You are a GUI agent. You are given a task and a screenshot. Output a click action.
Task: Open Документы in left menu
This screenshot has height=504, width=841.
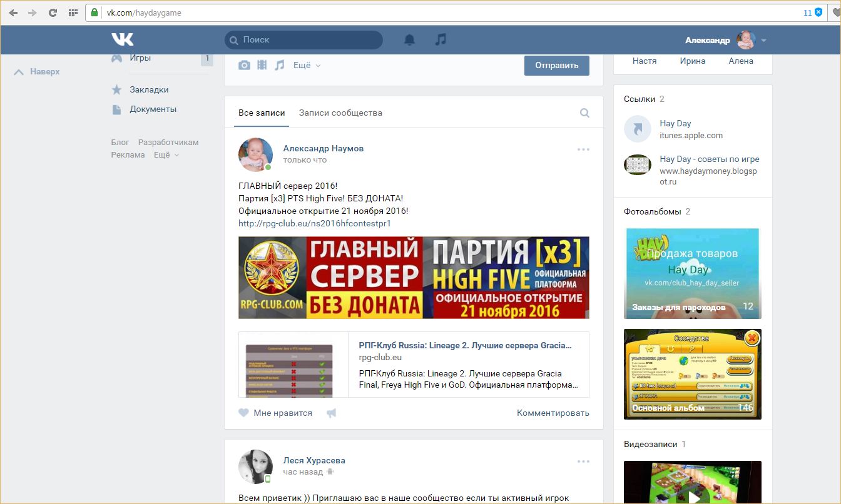coord(153,109)
